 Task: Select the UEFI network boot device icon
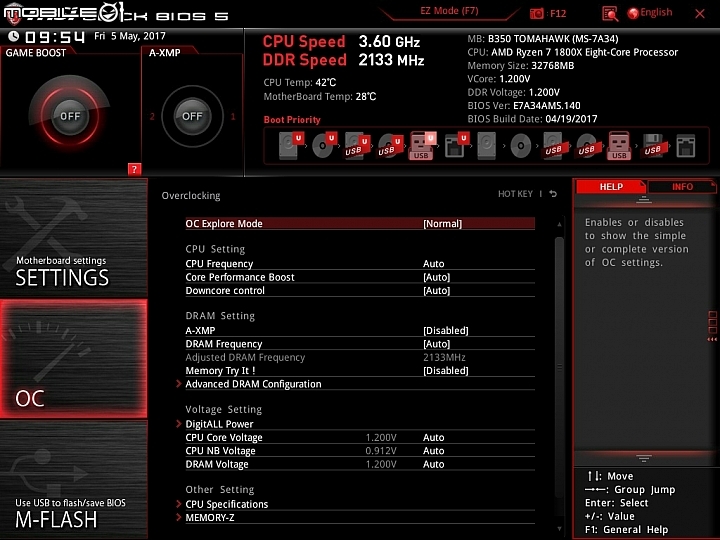click(x=456, y=146)
